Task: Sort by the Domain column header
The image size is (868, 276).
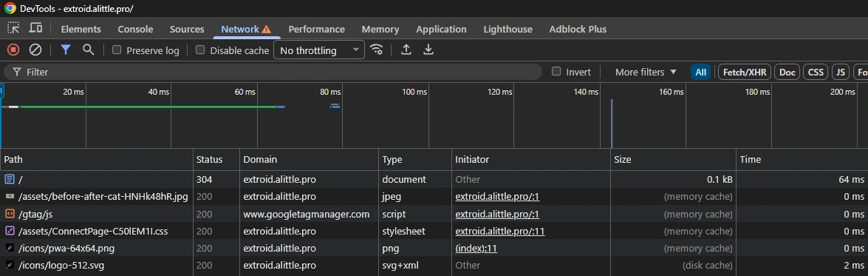Action: (x=309, y=159)
